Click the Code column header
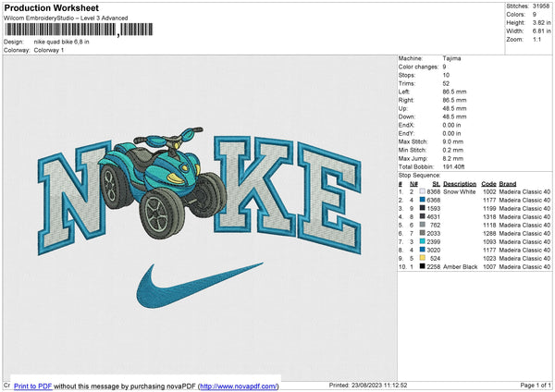The width and height of the screenshot is (555, 392). pyautogui.click(x=489, y=183)
